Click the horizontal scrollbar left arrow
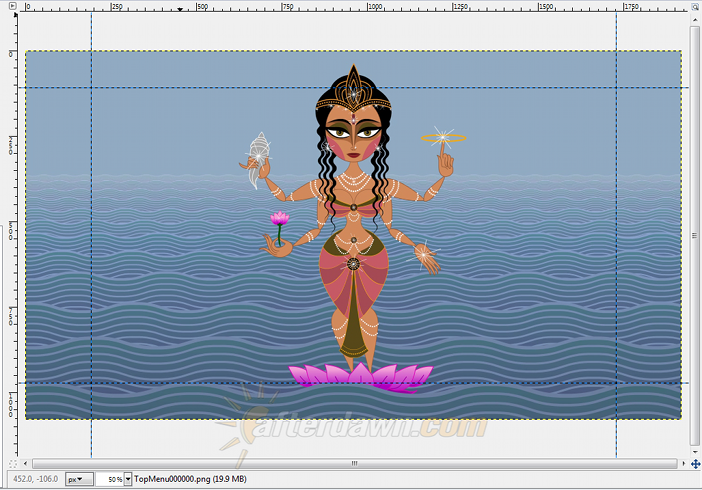This screenshot has width=702, height=490. [25, 464]
